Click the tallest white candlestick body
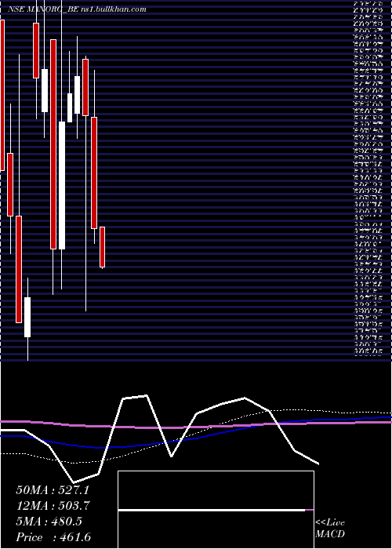 tap(62, 186)
